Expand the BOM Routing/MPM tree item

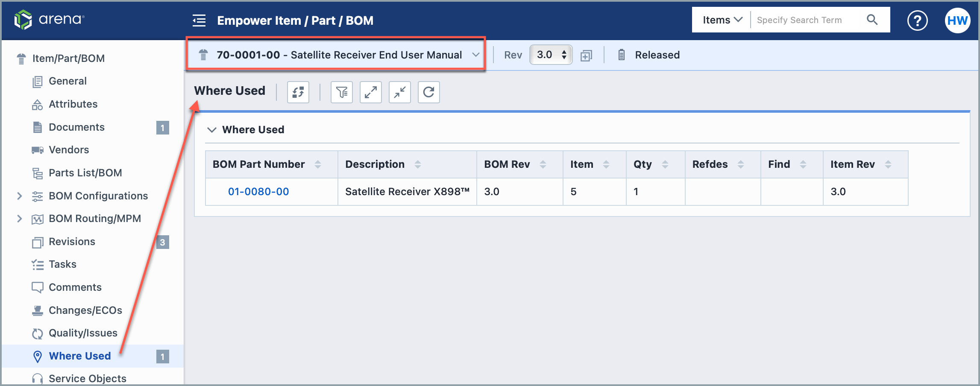pos(19,219)
